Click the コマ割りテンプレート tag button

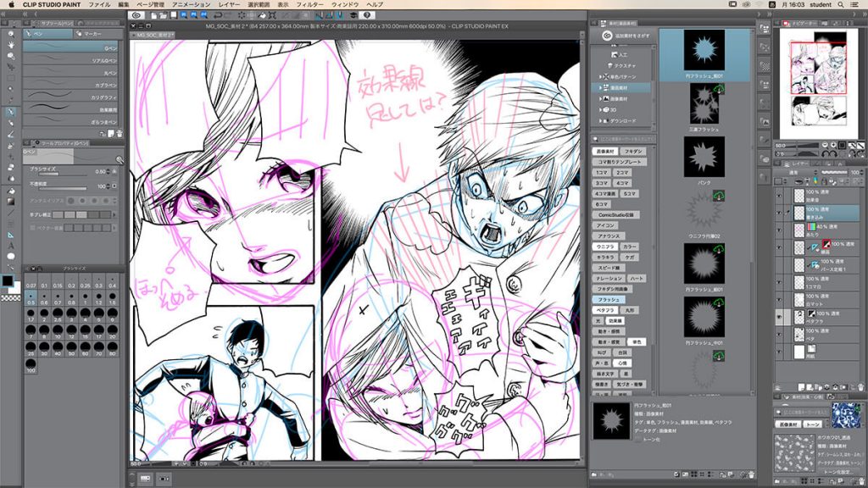619,162
